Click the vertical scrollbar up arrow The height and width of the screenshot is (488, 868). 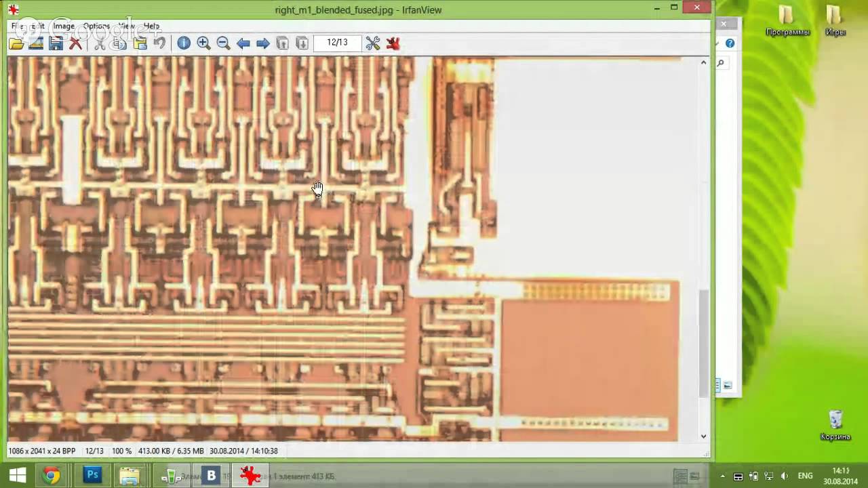pos(703,62)
